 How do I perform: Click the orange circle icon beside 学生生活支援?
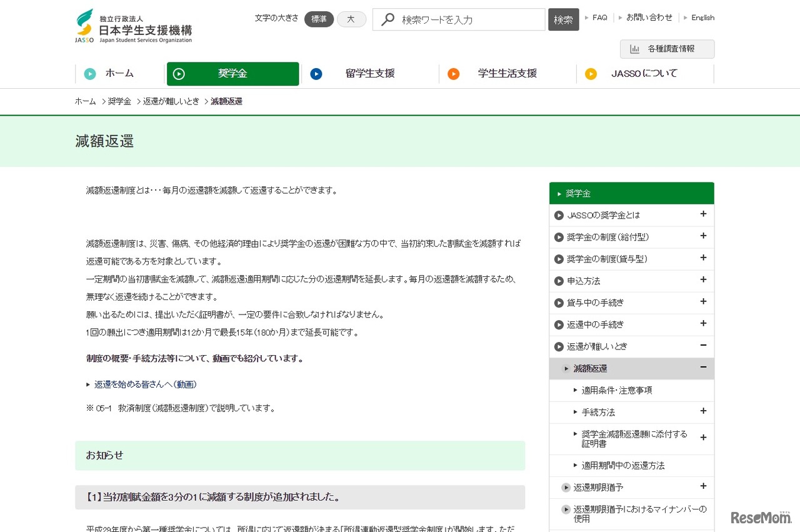pos(454,74)
